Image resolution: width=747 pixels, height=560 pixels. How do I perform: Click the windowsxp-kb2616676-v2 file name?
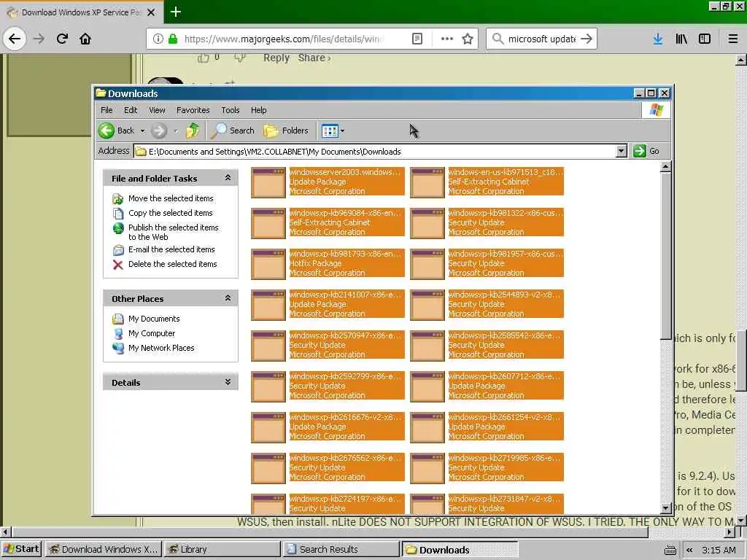345,417
